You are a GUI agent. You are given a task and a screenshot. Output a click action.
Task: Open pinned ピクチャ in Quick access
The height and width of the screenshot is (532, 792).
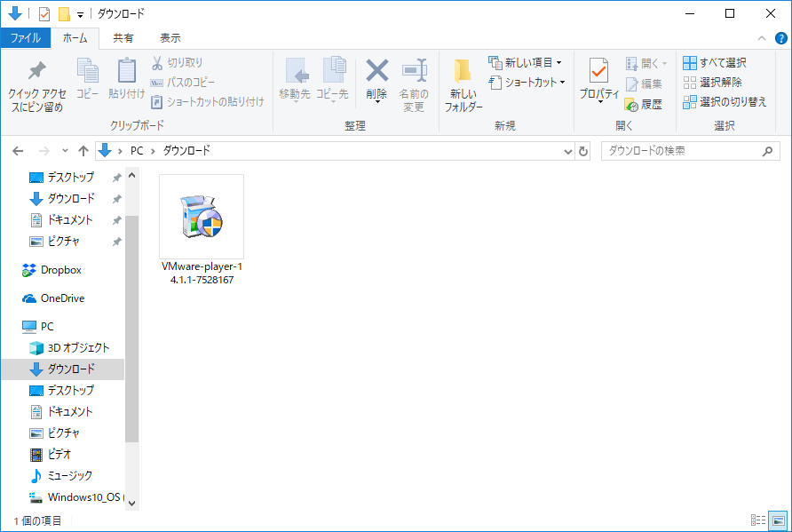(x=54, y=241)
